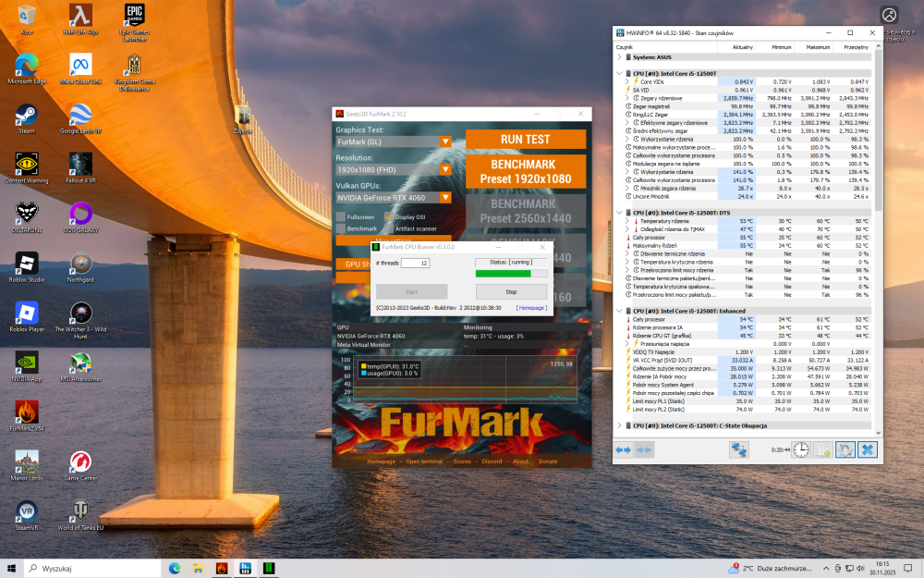This screenshot has height=578, width=924.
Task: Click the threads number input field
Action: coord(414,264)
